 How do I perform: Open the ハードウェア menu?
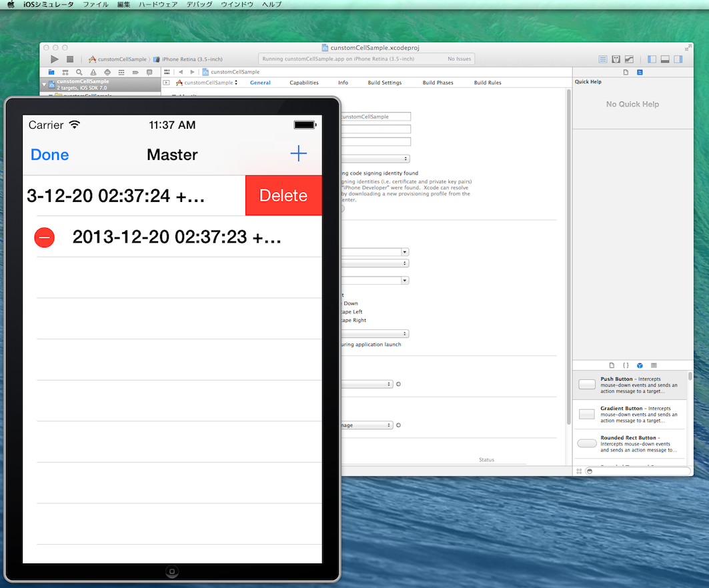click(158, 5)
